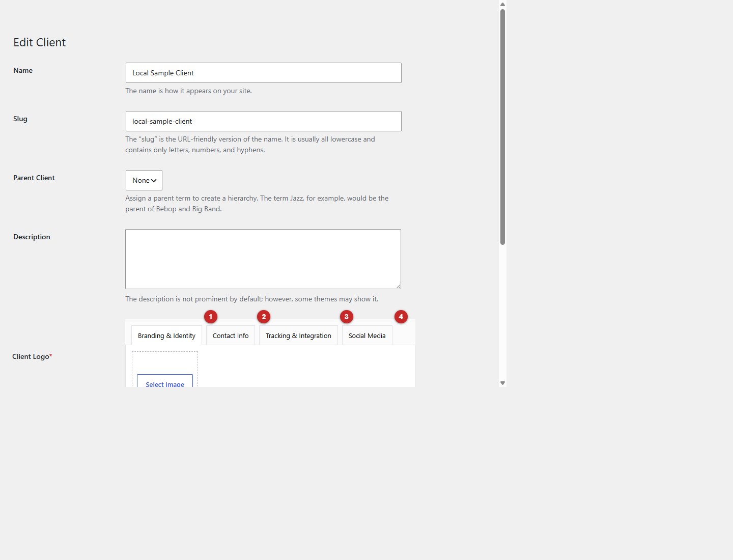Click the vertical scrollbar thumb

502,127
